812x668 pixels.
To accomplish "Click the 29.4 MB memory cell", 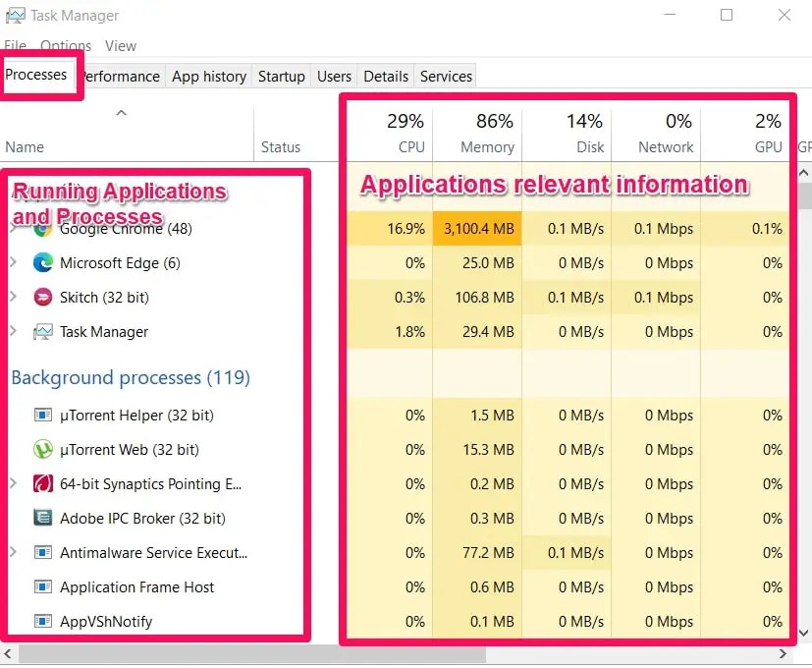I will [x=477, y=332].
